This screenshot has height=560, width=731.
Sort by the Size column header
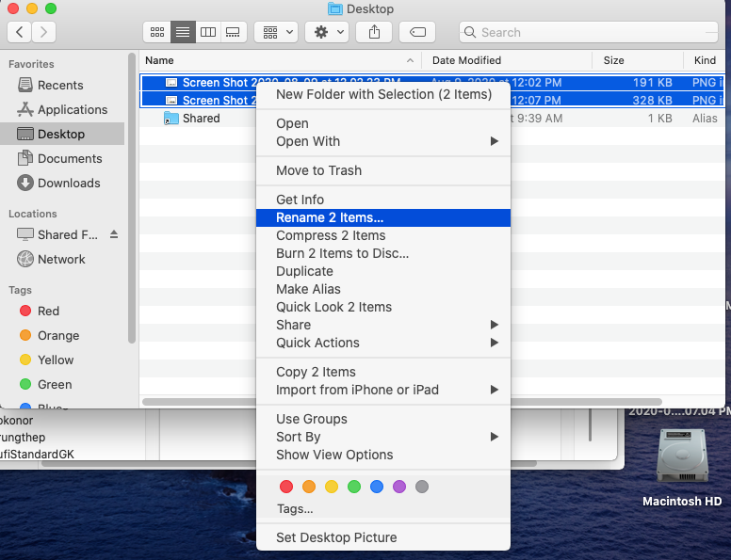click(638, 60)
